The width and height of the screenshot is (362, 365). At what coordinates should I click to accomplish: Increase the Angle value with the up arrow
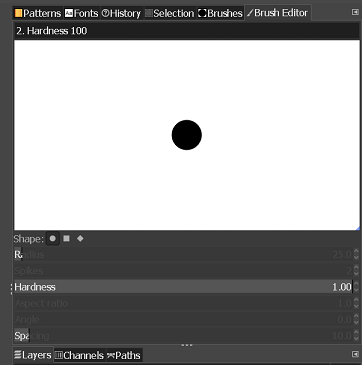coord(356,316)
